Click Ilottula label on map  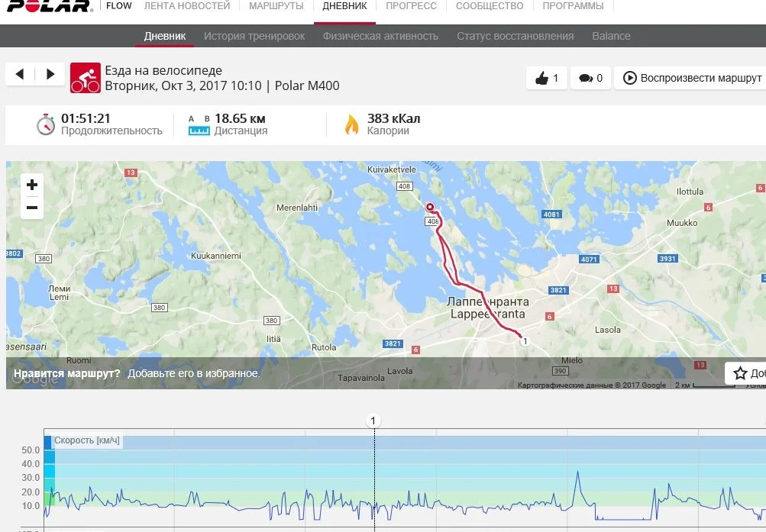[x=690, y=192]
